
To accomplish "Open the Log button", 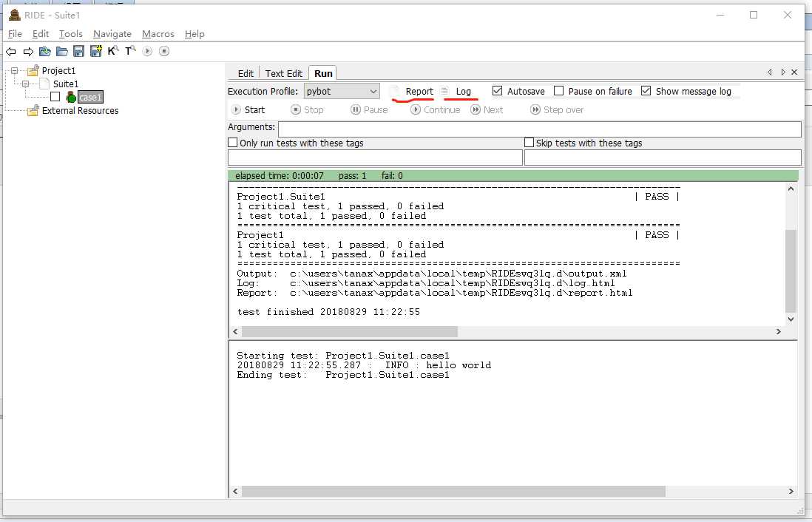I will coord(457,91).
